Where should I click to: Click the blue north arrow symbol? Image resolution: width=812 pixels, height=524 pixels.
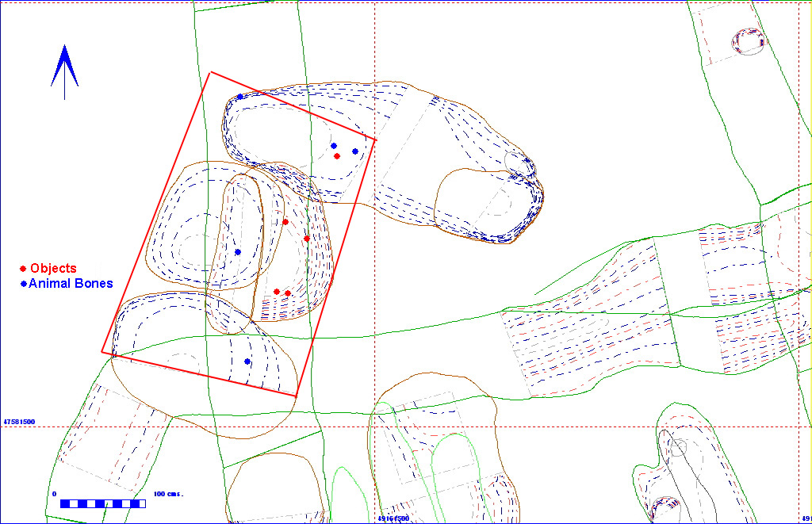(64, 70)
